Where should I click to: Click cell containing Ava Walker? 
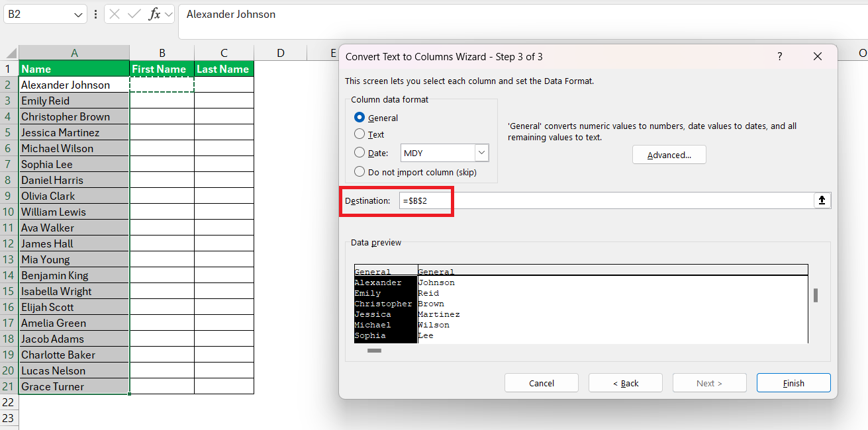coord(74,228)
